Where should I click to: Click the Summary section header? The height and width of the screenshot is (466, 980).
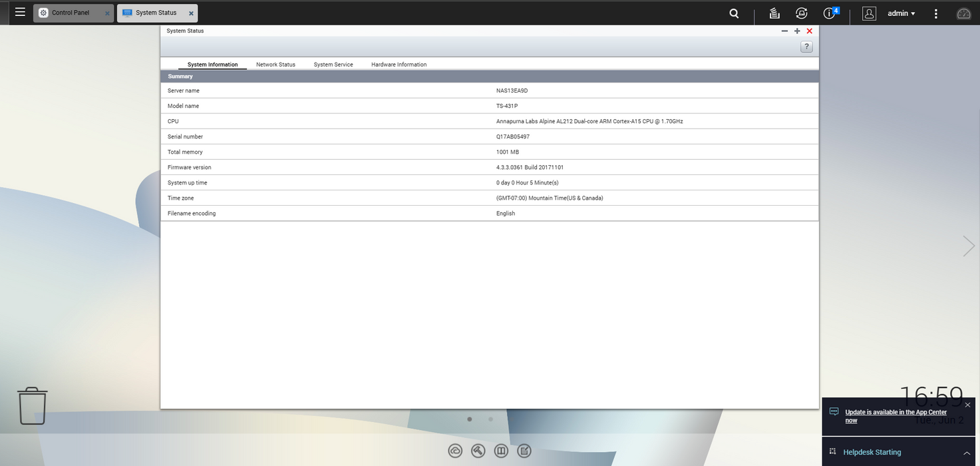pos(490,77)
